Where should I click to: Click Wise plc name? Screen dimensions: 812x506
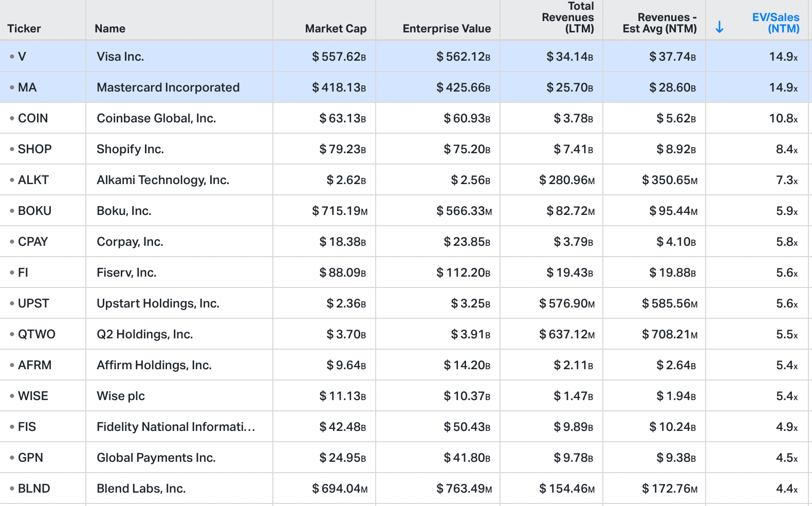(x=121, y=396)
